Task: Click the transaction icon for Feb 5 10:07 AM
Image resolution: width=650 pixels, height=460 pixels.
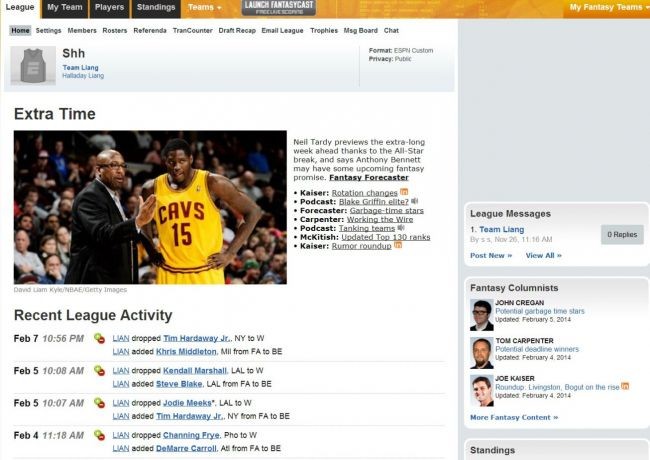Action: pyautogui.click(x=99, y=403)
